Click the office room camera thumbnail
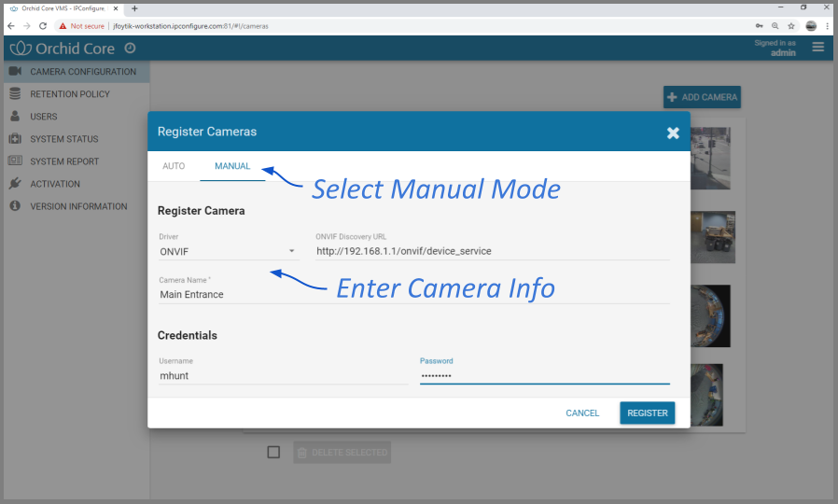This screenshot has height=504, width=838. pos(712,237)
